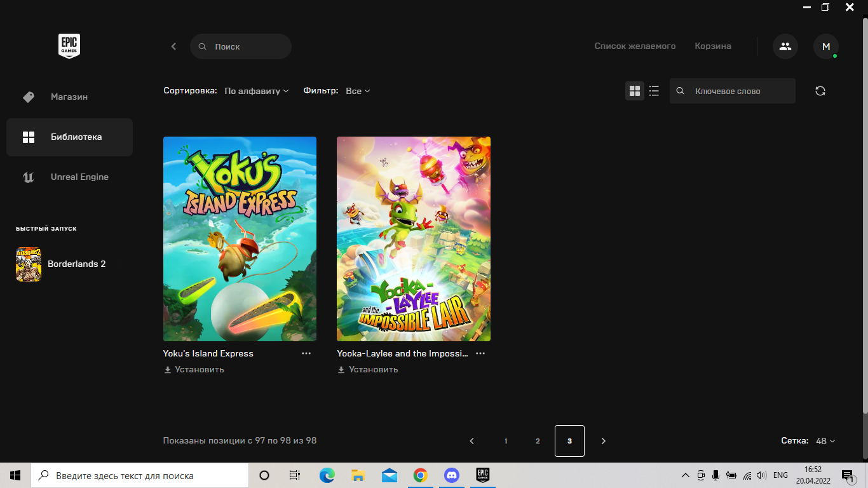The image size is (868, 488).
Task: Click the Epic Games taskbar icon
Action: point(483,475)
